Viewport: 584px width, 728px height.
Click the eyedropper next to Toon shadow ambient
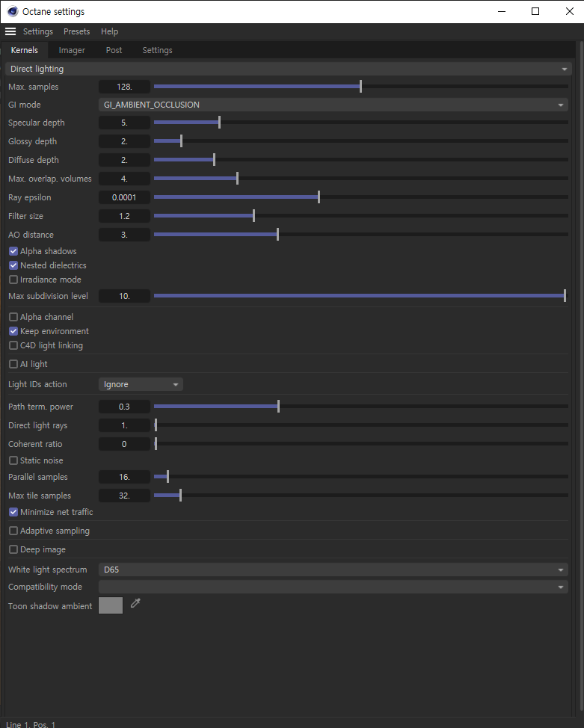tap(135, 603)
